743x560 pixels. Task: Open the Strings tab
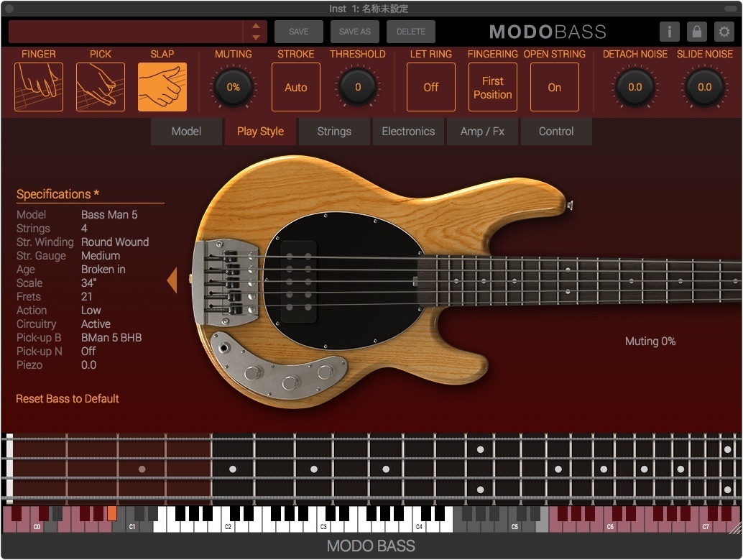(334, 132)
